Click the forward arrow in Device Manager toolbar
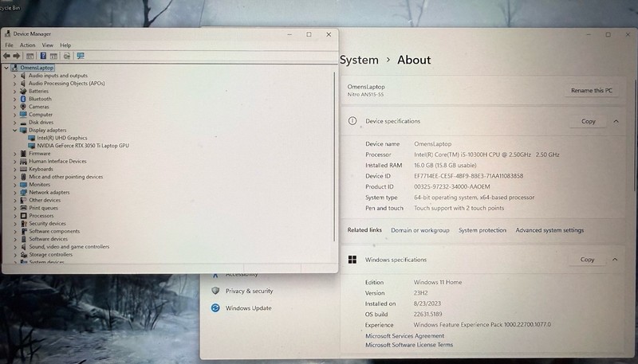Screen dimensions: 638x364 (x=16, y=56)
